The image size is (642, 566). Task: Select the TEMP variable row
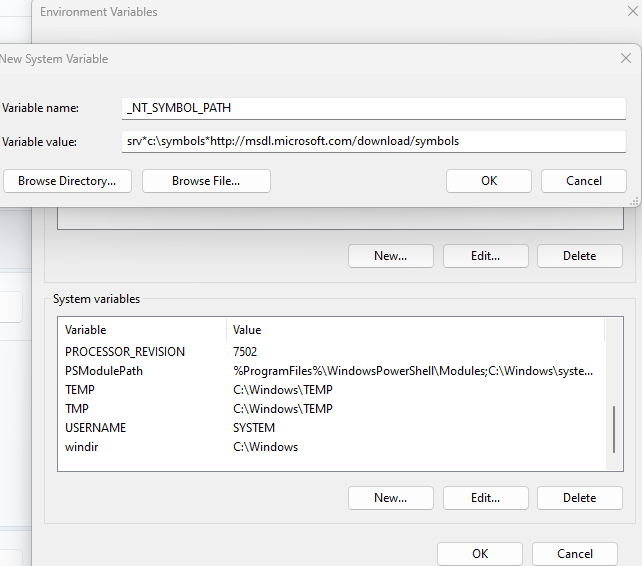332,390
